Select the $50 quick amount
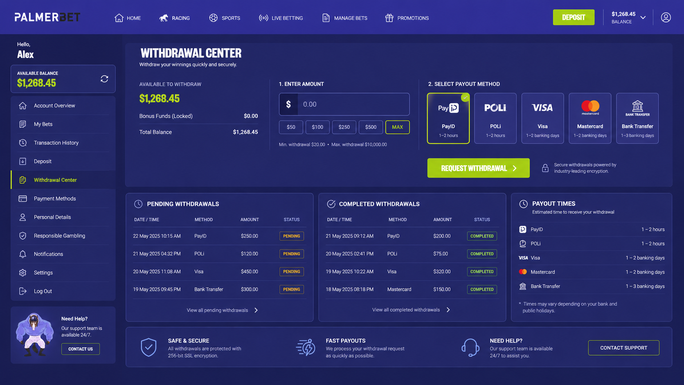The image size is (684, 385). tap(291, 127)
